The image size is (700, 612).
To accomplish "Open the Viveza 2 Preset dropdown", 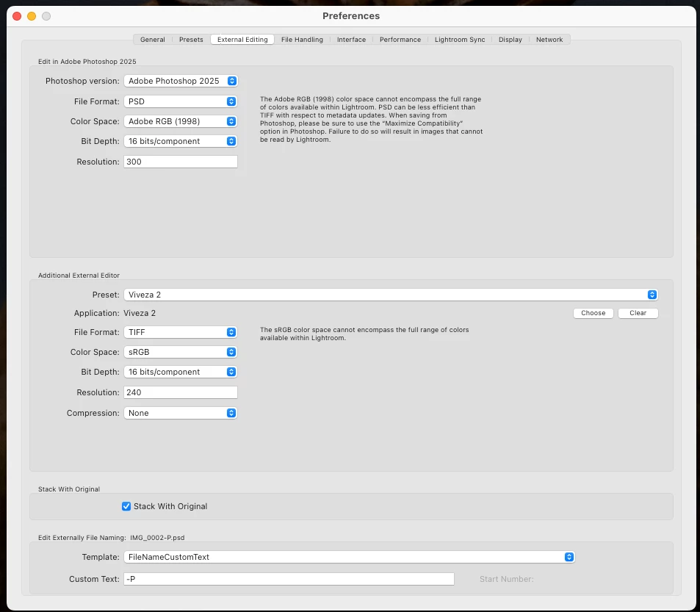I will point(391,295).
